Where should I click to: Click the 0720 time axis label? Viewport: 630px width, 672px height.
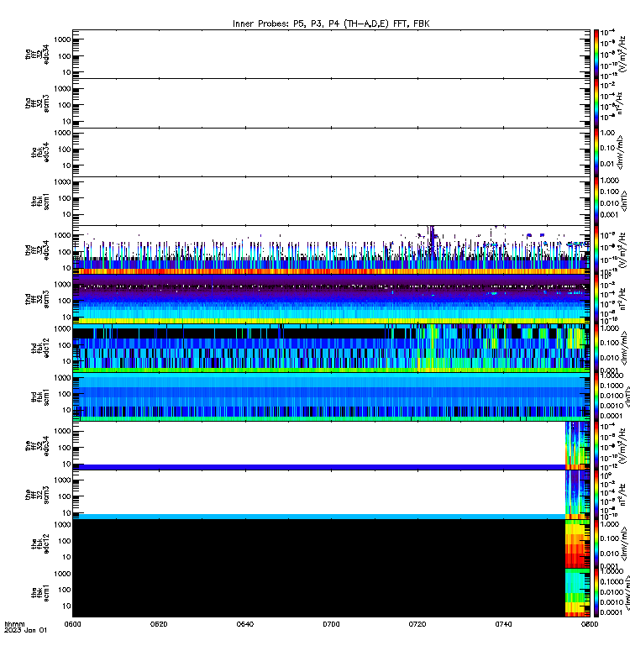pos(417,624)
